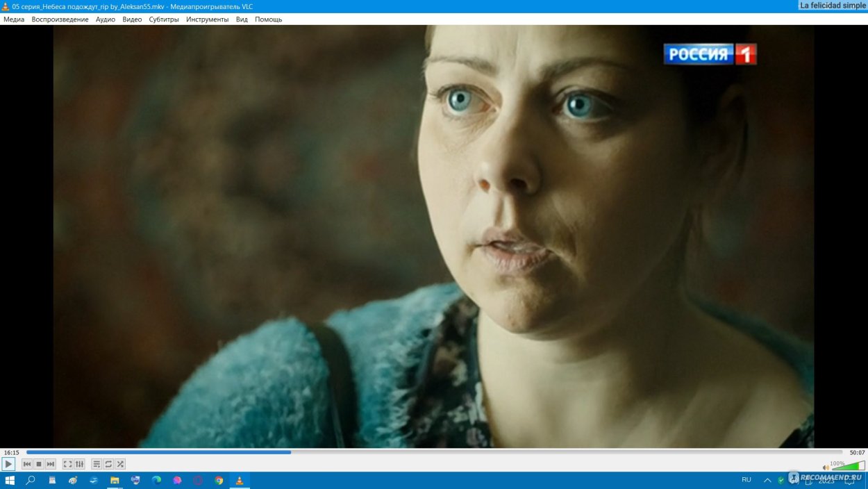Click total duration label 50:07
Screen dimensions: 868x489
[x=857, y=452]
